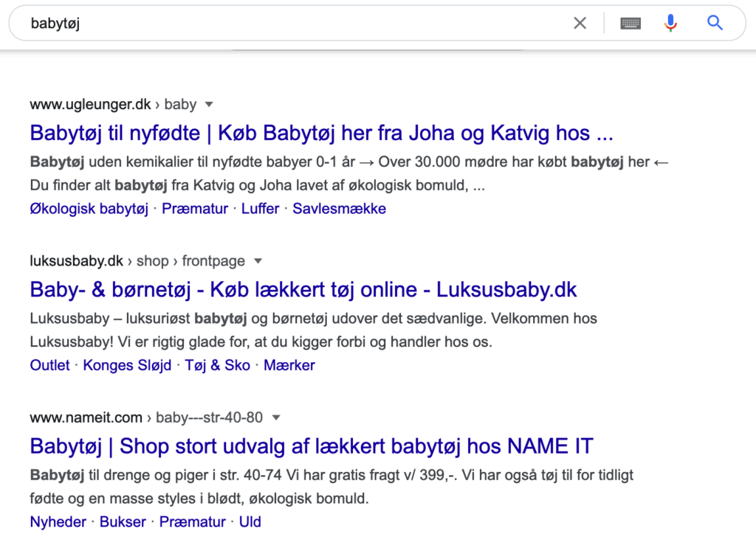The height and width of the screenshot is (537, 756).
Task: Expand the dropdown arrow beside ugleunger.dk › baby
Action: [x=209, y=105]
